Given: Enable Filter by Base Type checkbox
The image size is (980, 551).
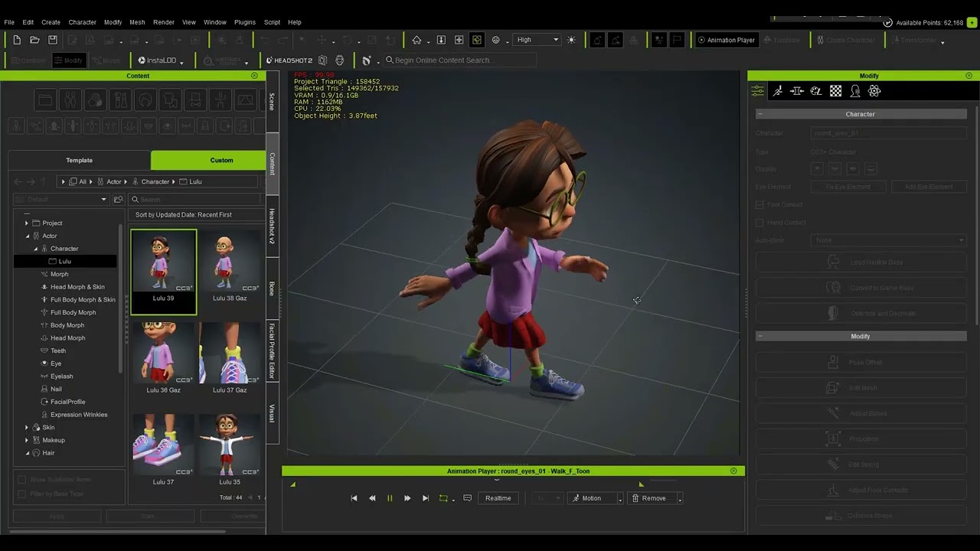Looking at the screenshot, I should (x=21, y=494).
